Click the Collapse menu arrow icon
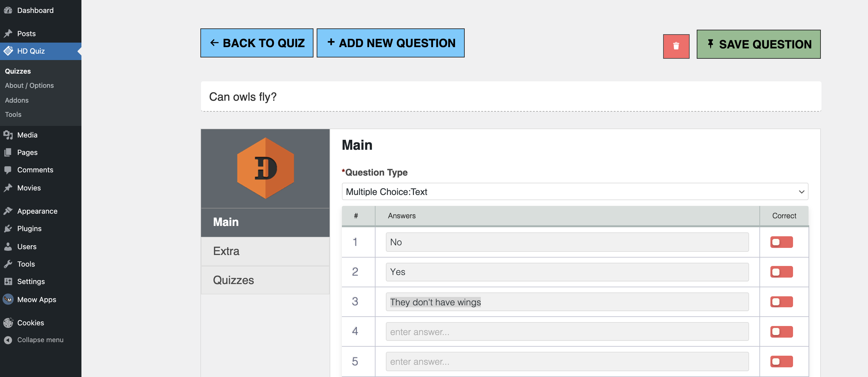This screenshot has width=868, height=377. [8, 340]
